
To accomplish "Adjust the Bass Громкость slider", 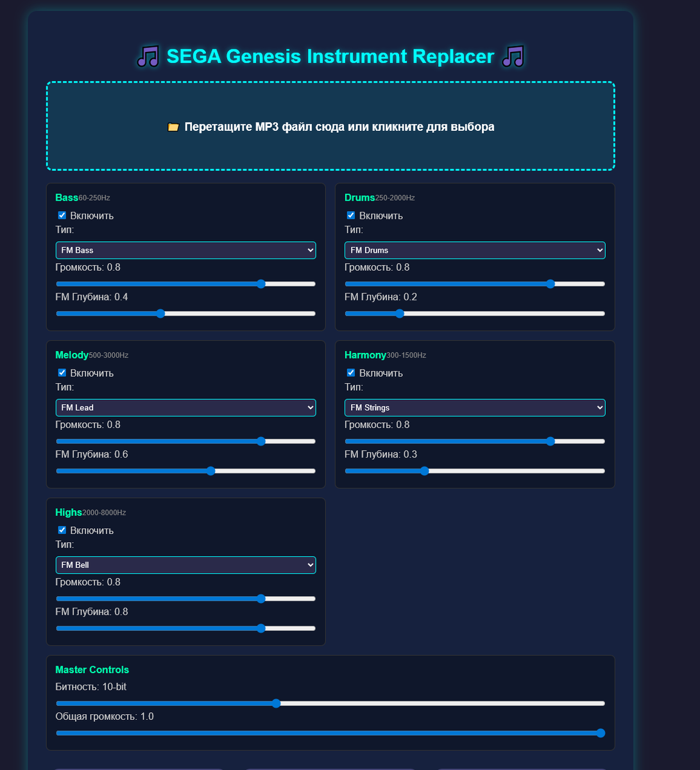I will [186, 284].
